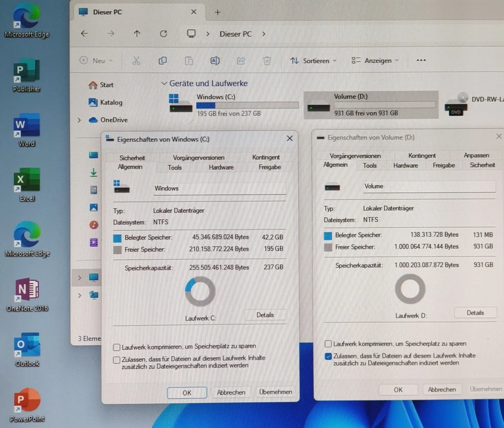
Task: Click the Pictures icon in the sidebar
Action: click(94, 207)
